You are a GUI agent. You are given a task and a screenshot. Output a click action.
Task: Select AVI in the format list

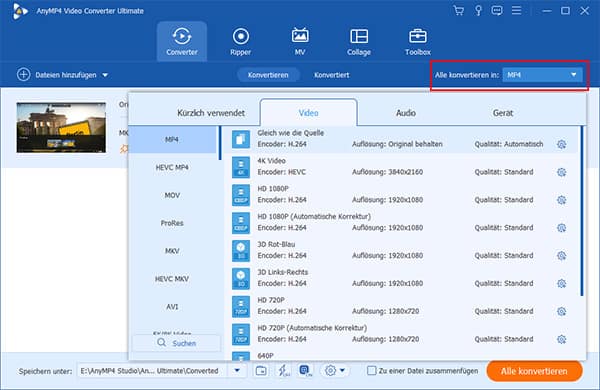click(172, 307)
